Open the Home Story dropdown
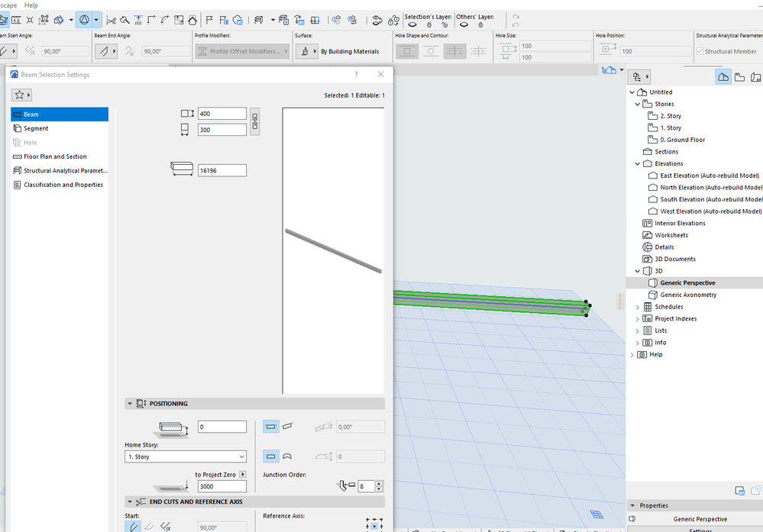 point(185,456)
